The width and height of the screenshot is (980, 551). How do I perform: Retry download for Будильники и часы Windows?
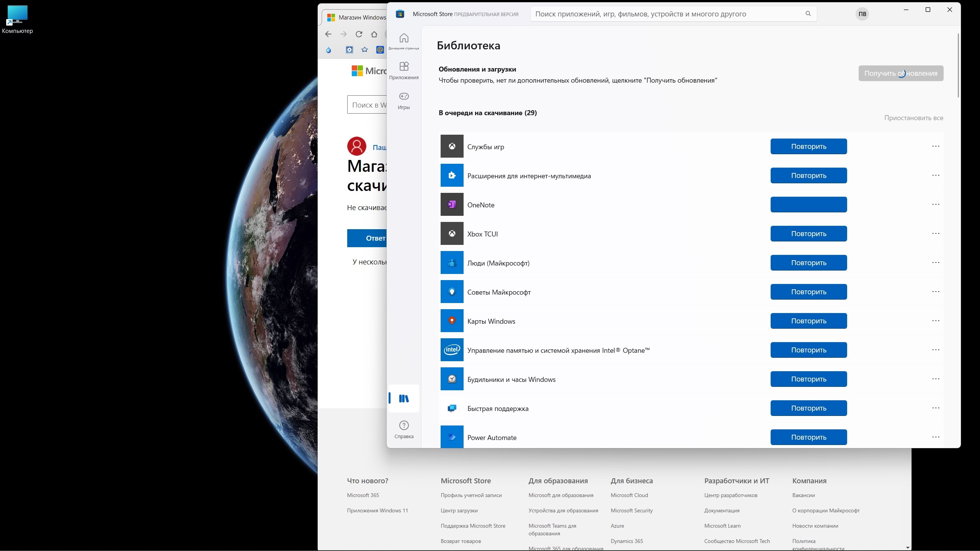tap(808, 379)
